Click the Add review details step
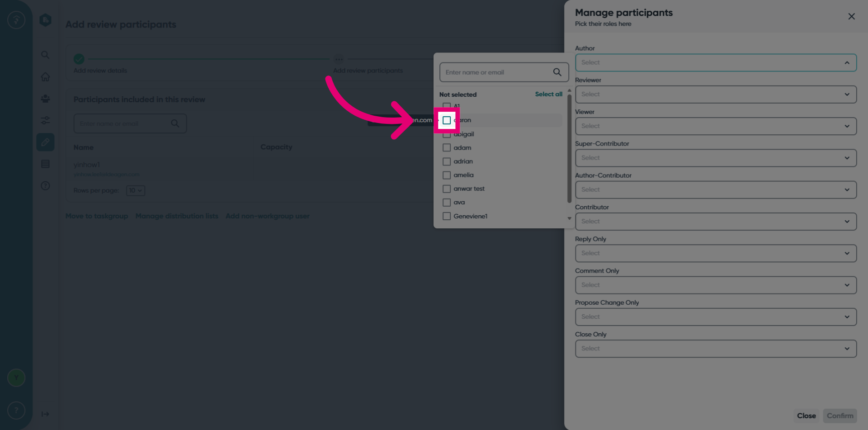Image resolution: width=868 pixels, height=430 pixels. pos(100,71)
